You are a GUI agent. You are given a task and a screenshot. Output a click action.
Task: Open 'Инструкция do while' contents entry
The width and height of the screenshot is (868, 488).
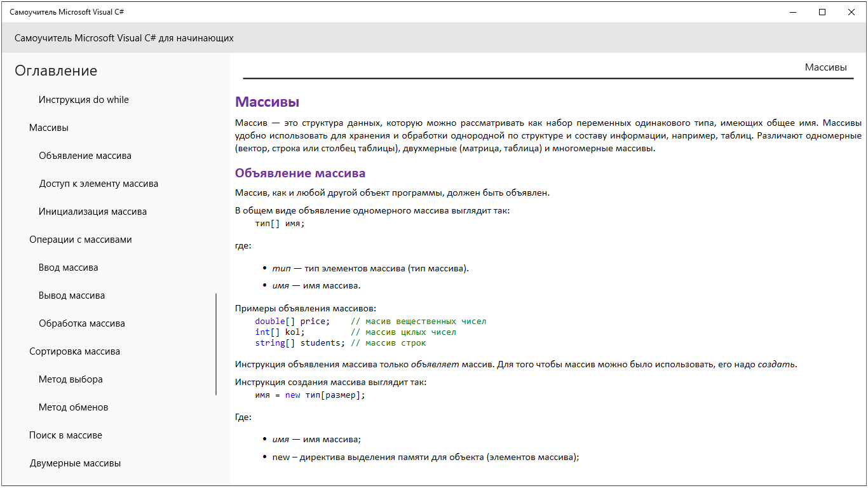(x=83, y=100)
